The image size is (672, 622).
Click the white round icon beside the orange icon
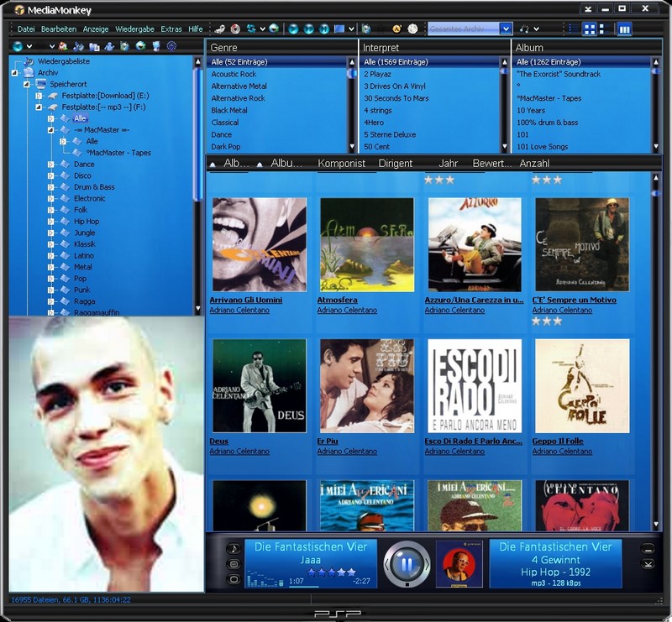pos(412,29)
